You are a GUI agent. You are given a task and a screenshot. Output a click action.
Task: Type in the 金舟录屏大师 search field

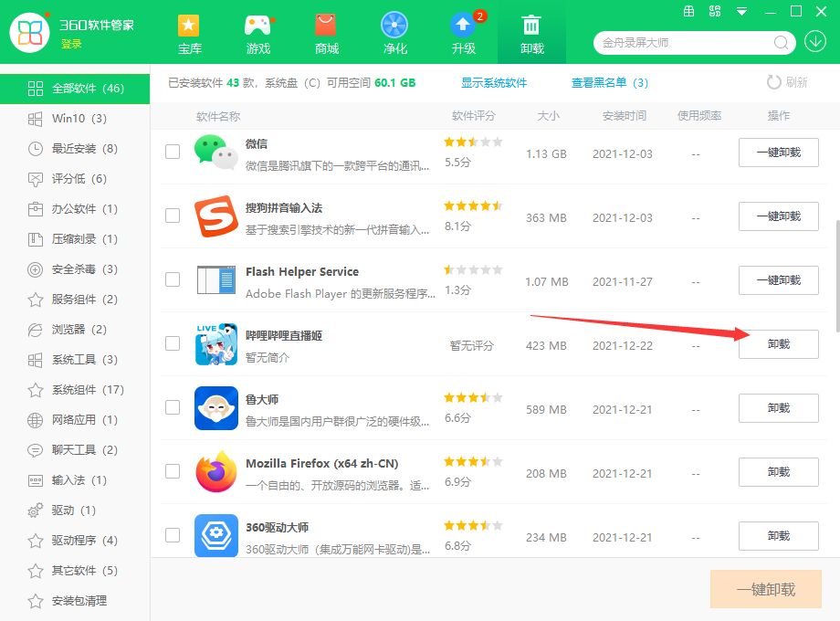(x=686, y=43)
